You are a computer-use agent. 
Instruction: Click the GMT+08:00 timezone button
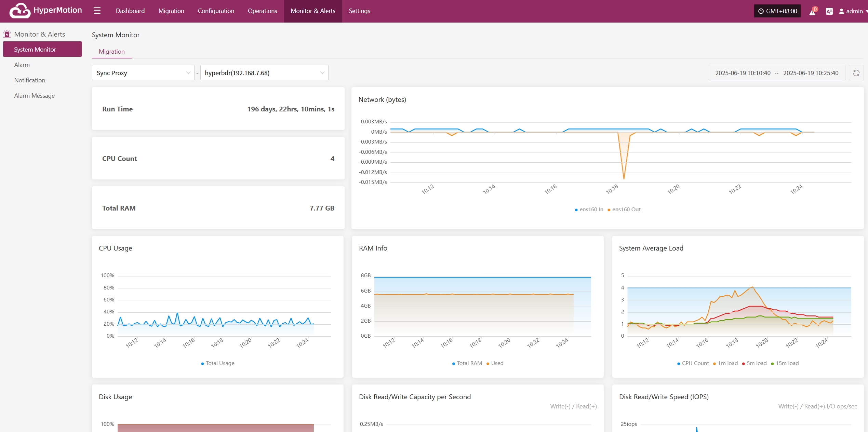pyautogui.click(x=777, y=11)
